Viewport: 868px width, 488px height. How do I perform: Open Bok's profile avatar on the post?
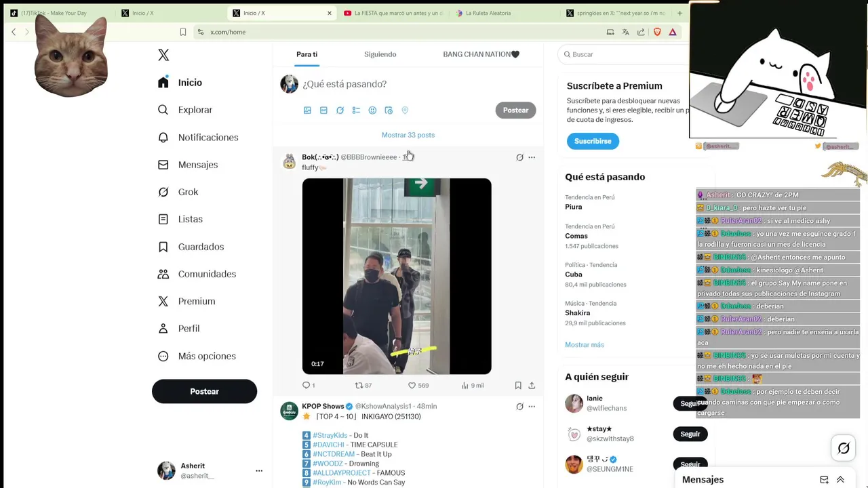(290, 161)
